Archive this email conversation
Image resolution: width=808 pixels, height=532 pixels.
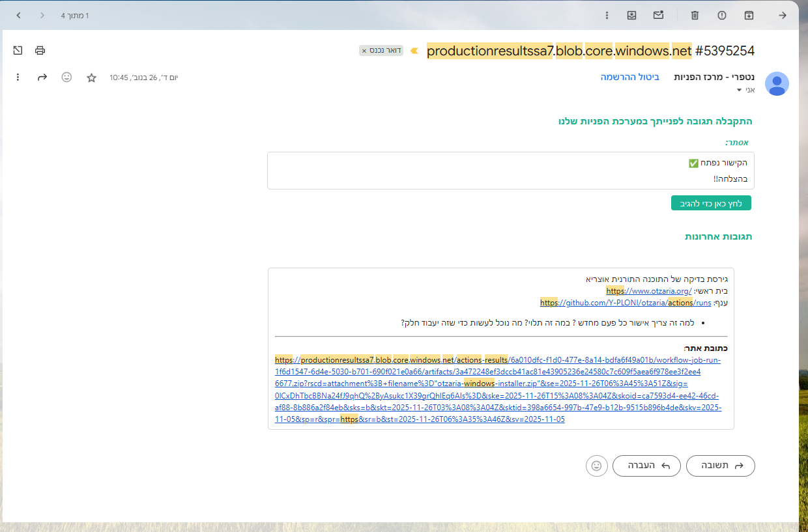(x=749, y=15)
